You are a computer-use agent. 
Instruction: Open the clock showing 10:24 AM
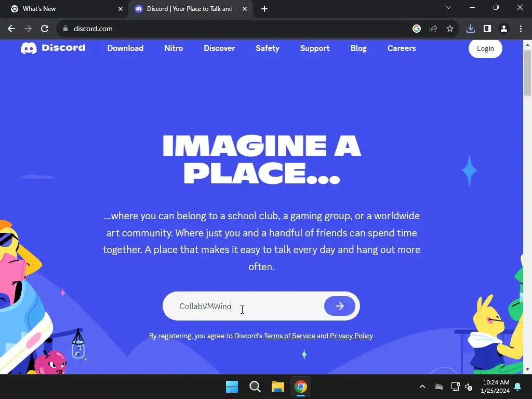tap(495, 387)
